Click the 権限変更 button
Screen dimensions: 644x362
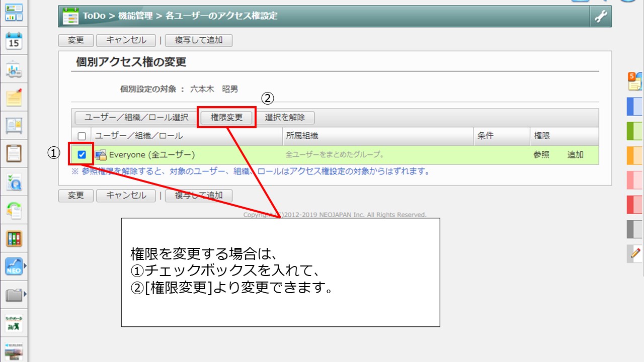point(226,118)
